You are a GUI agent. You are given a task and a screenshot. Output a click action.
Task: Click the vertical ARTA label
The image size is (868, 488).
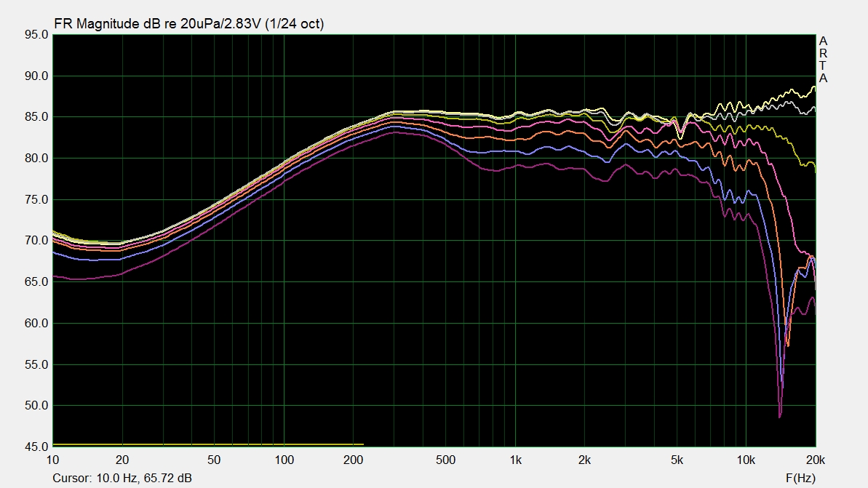click(x=823, y=60)
